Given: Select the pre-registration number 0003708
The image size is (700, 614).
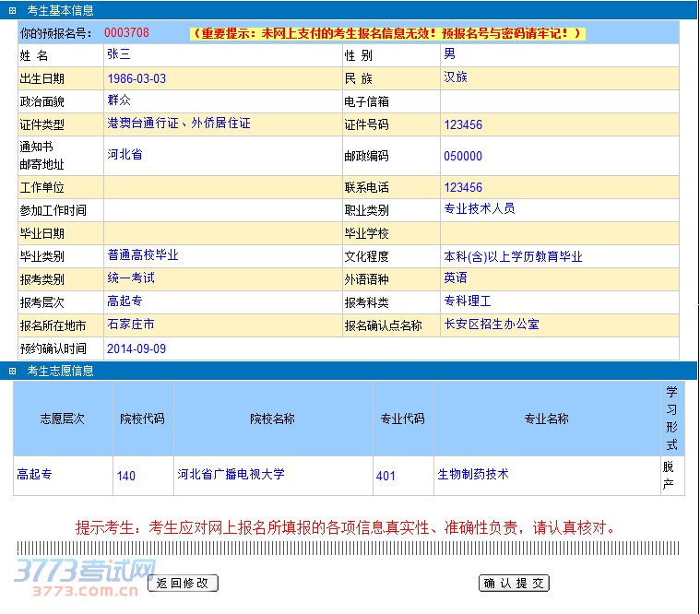Looking at the screenshot, I should click(126, 33).
